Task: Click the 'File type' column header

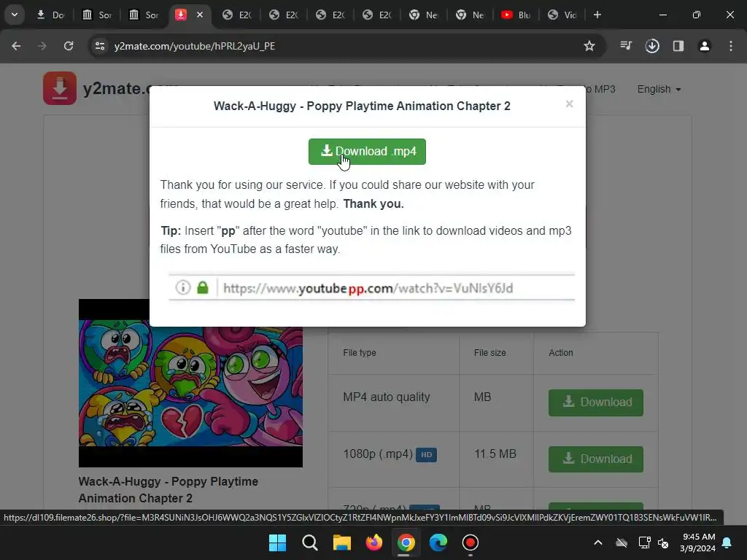Action: tap(360, 353)
